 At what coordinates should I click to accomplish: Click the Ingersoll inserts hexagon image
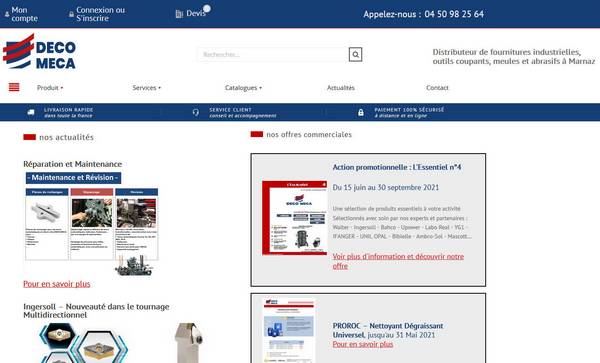84,343
